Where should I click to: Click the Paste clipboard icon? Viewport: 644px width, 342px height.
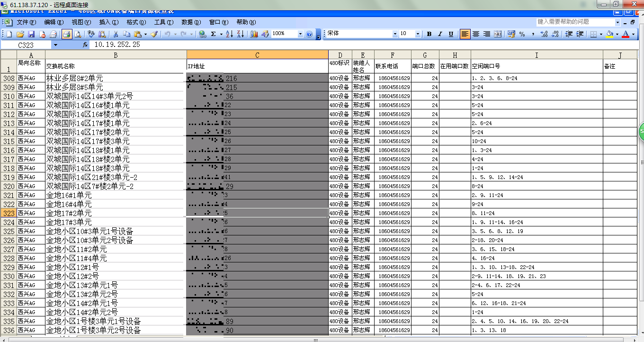(x=137, y=34)
